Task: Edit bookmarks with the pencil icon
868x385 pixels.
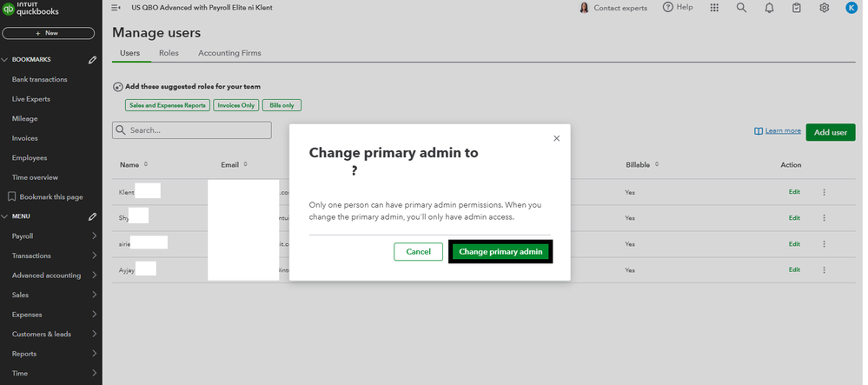Action: click(93, 60)
